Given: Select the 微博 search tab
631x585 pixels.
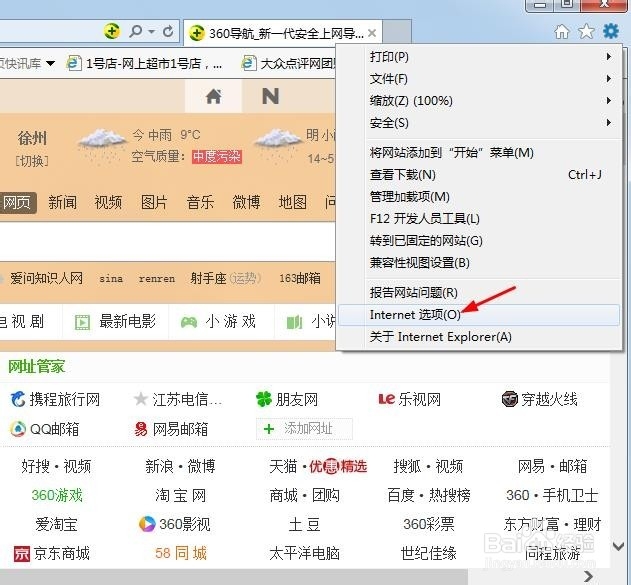Looking at the screenshot, I should pos(246,202).
